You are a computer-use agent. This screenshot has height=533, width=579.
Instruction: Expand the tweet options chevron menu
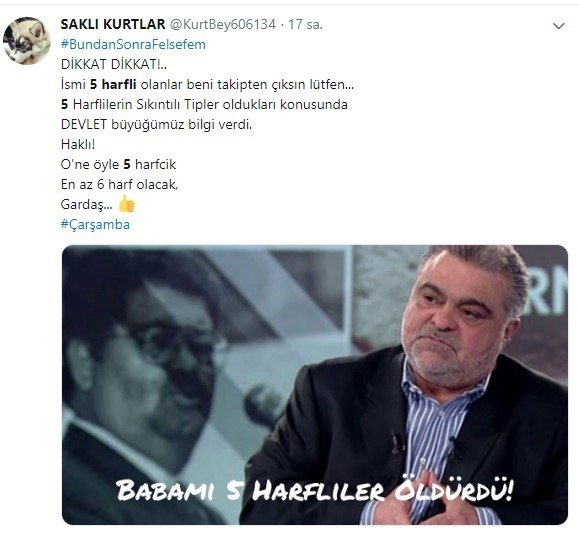tap(558, 26)
